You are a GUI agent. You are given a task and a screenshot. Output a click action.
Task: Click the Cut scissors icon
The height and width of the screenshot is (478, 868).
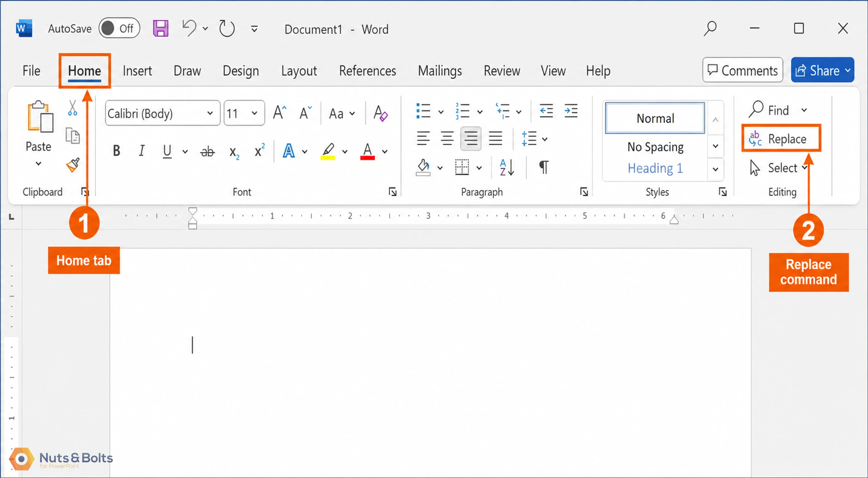pos(72,108)
